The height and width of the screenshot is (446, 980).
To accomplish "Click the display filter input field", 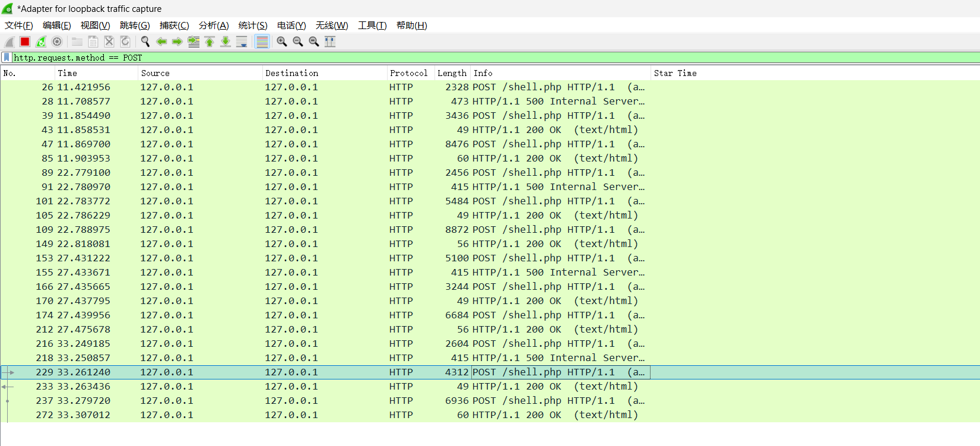I will (x=475, y=58).
